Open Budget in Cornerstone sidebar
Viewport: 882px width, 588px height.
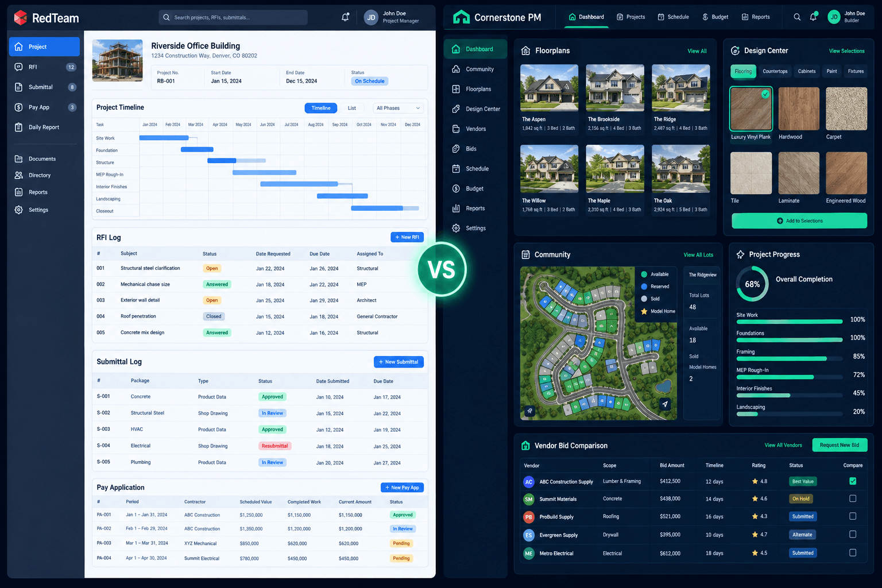(x=475, y=188)
